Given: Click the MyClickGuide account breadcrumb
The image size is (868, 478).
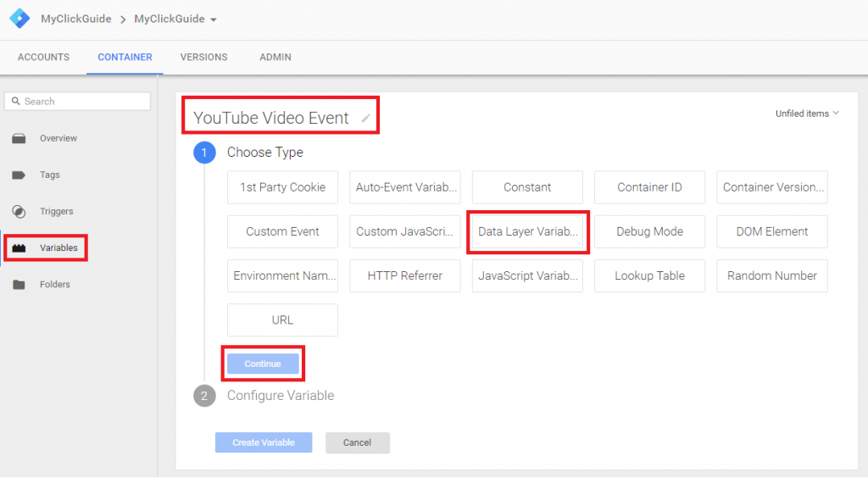Looking at the screenshot, I should 75,19.
